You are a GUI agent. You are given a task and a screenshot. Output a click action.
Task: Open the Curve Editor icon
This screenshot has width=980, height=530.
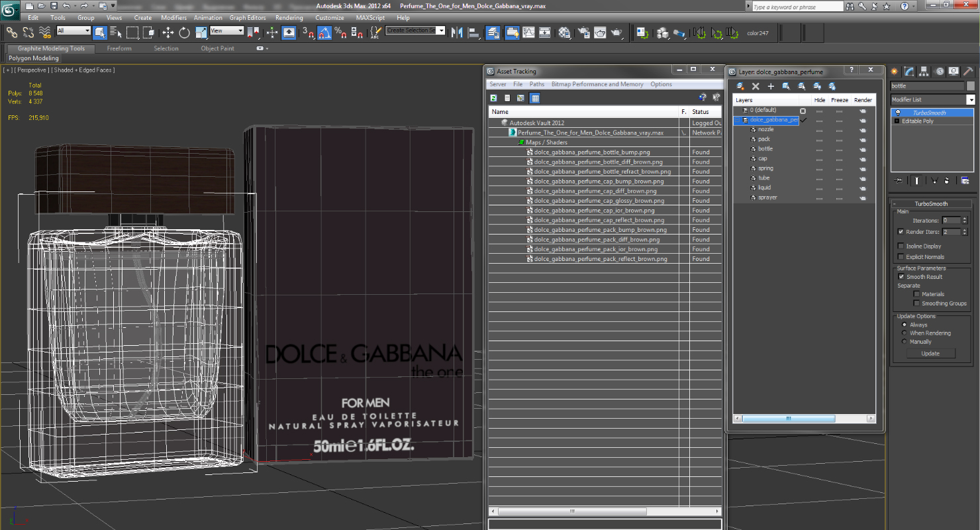click(528, 32)
